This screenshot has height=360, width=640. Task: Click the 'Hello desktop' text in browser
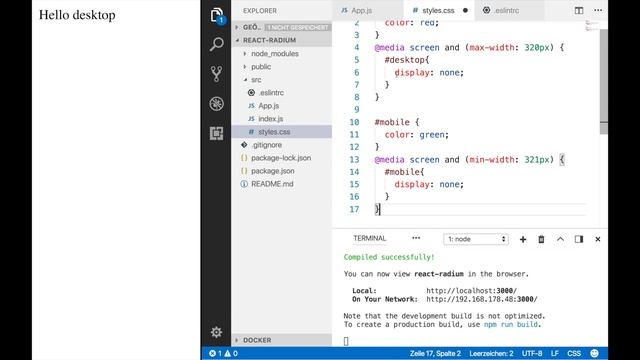(x=77, y=15)
